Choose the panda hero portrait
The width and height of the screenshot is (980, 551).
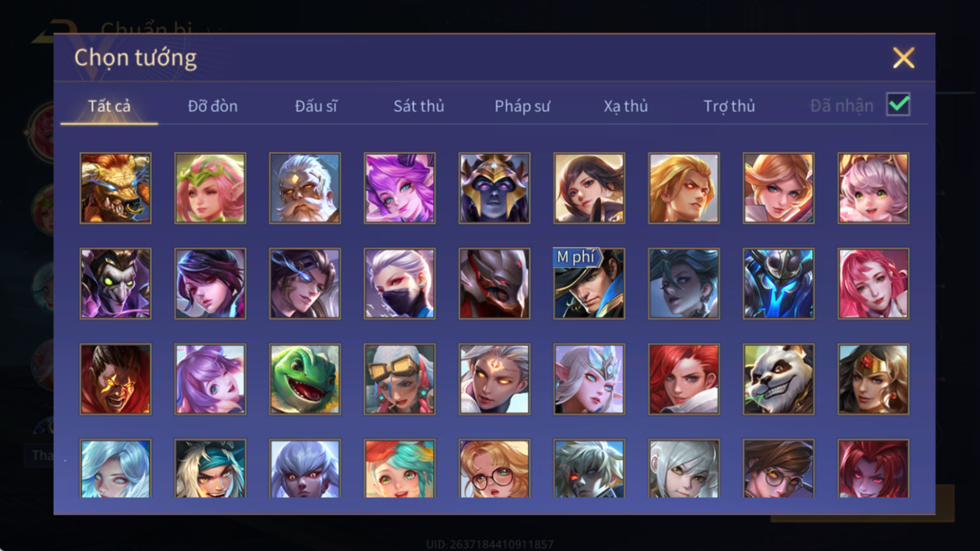(778, 379)
